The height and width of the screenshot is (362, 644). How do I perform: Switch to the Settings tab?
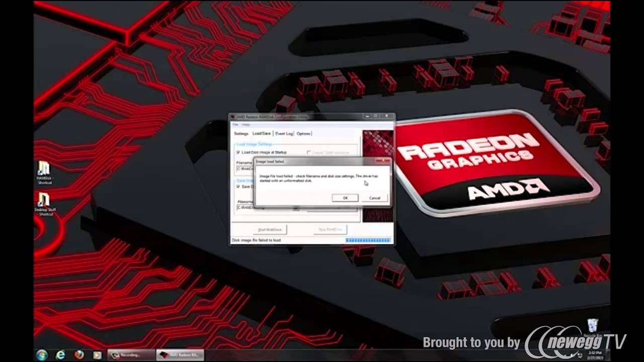(241, 134)
